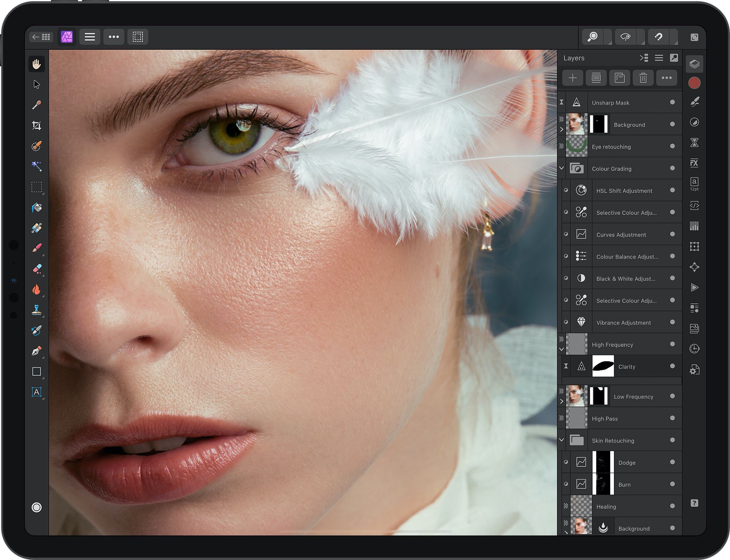Hide the Curves Adjustment layer
The width and height of the screenshot is (730, 560).
pyautogui.click(x=672, y=234)
